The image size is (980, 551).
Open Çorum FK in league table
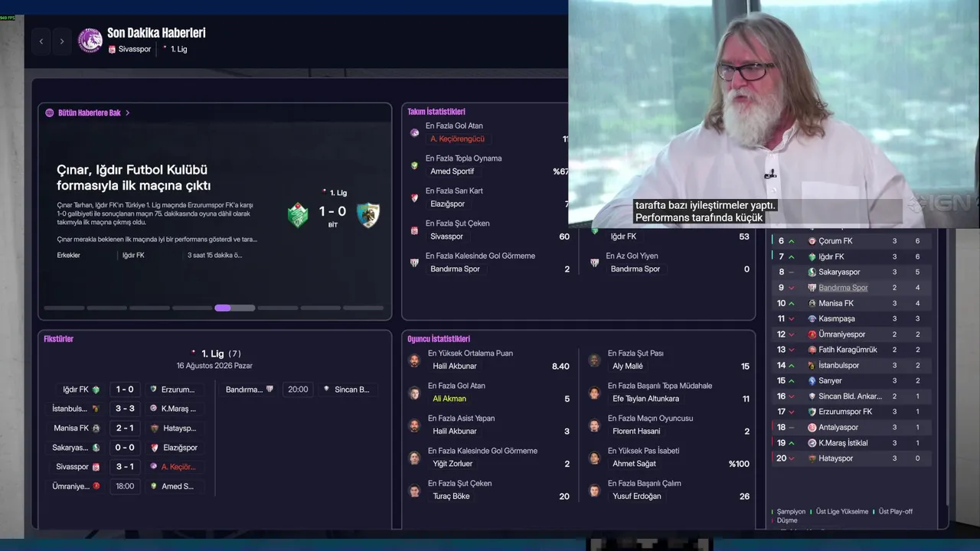835,241
